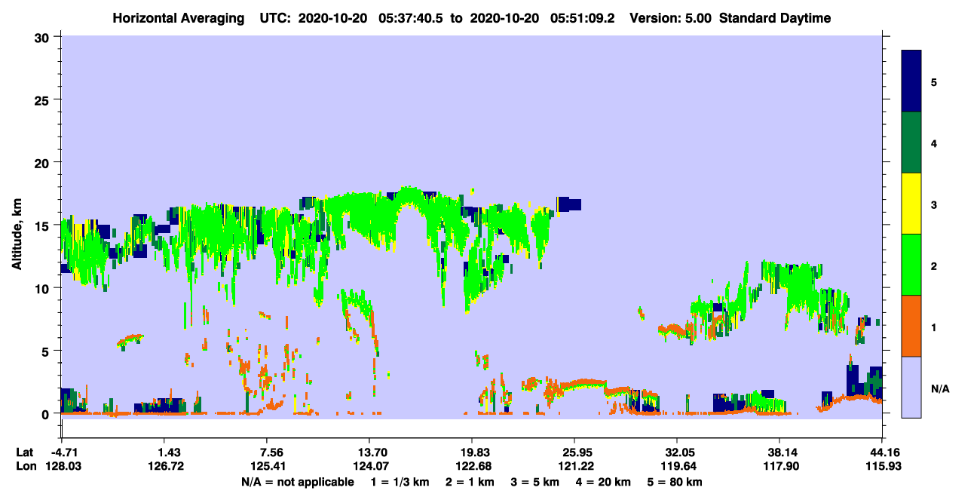This screenshot has height=503, width=980.
Task: Click the dark blue level 5 legend swatch
Action: click(x=911, y=81)
